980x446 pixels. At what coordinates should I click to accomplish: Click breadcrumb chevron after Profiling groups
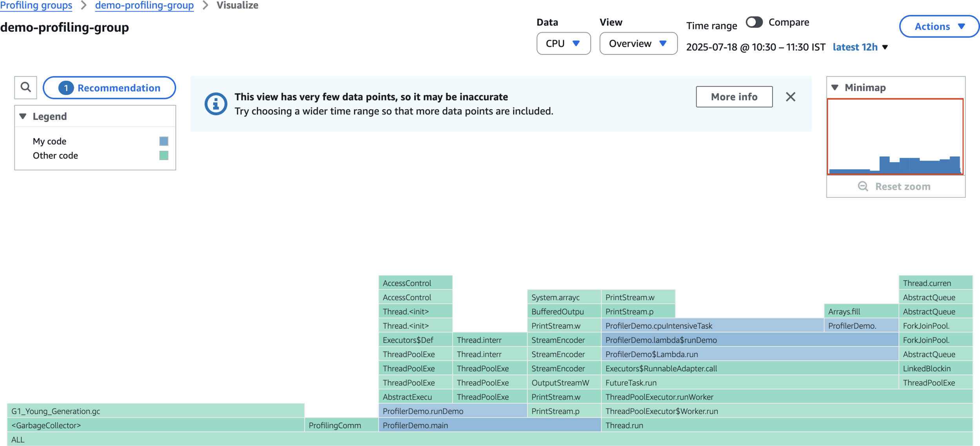coord(83,5)
